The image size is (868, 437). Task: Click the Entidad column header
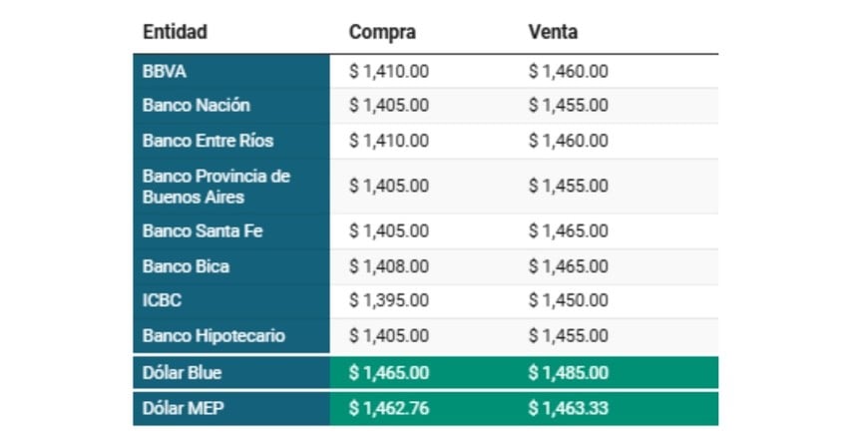(x=176, y=32)
